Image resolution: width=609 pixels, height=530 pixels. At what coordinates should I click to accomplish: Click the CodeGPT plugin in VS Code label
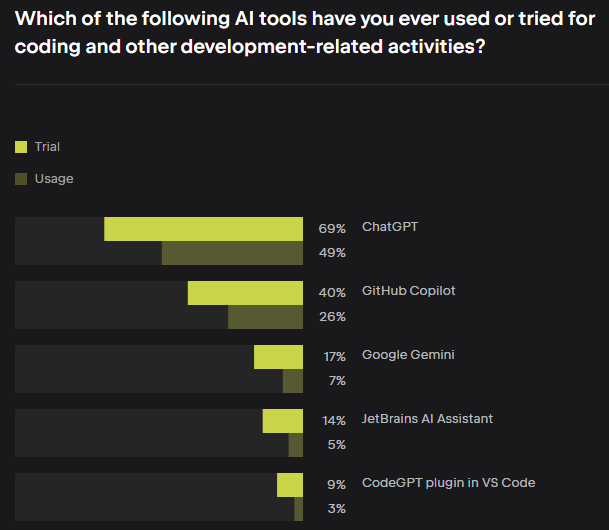tap(449, 483)
